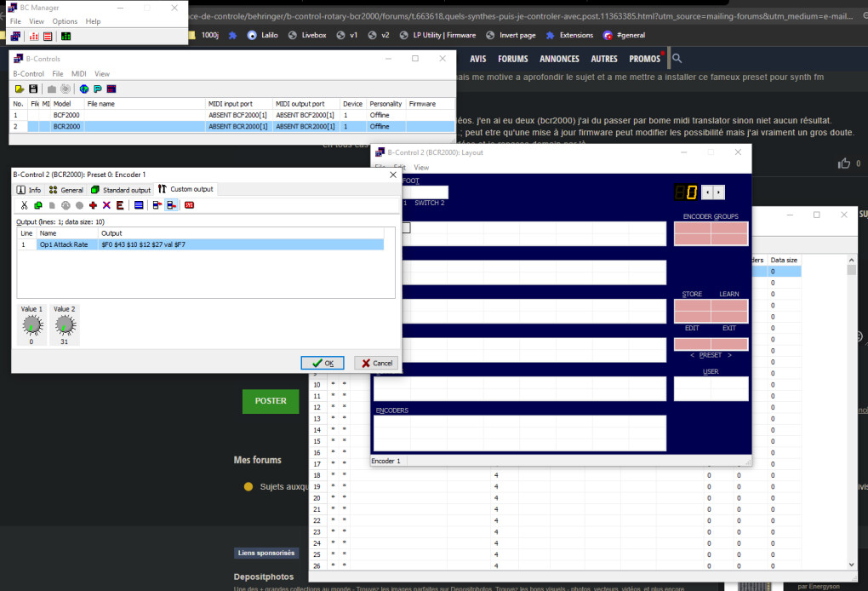Viewport: 868px width, 591px height.
Task: Click the previous preset arrow beside the digit display
Action: (707, 192)
